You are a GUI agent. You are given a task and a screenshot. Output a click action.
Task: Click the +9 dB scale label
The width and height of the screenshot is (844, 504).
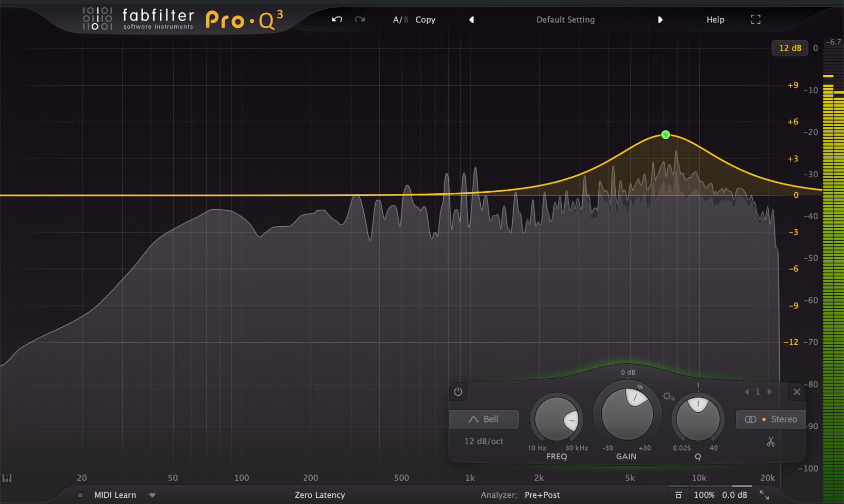[x=792, y=85]
